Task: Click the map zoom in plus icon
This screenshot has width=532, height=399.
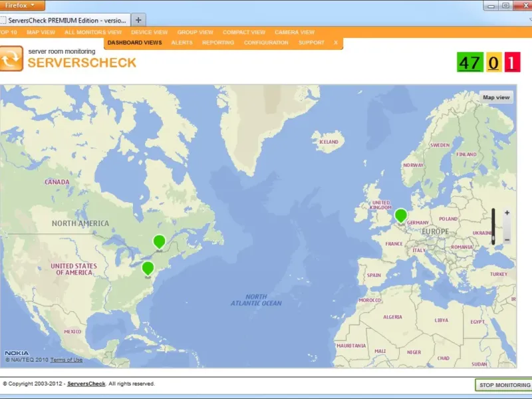Action: pos(507,213)
